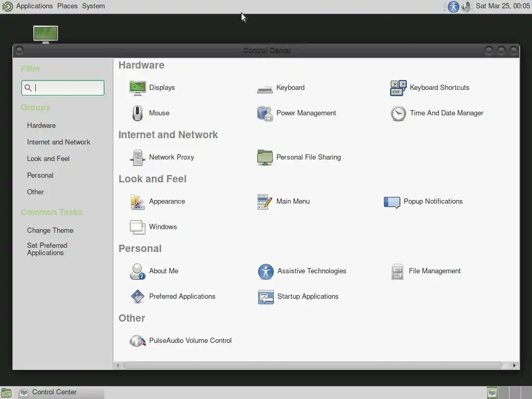Screen dimensions: 532x399
Task: Open the Assistive Technologies icon
Action: click(265, 271)
